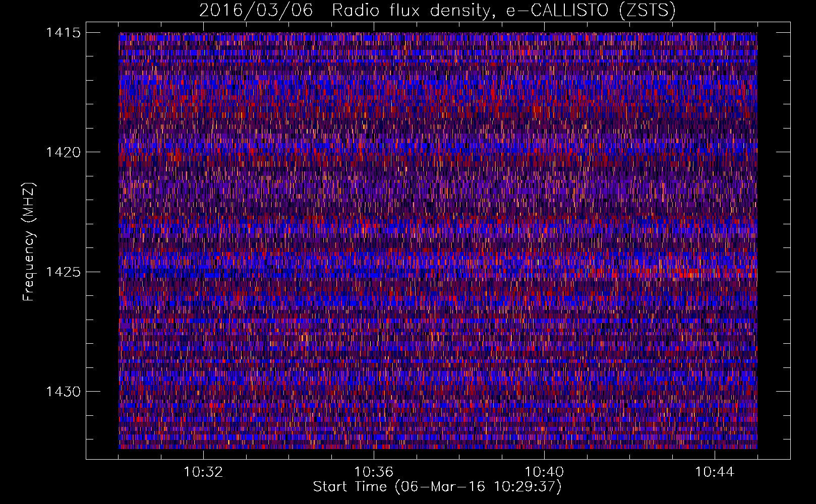
Task: Click the 10:44 time tick label
Action: pyautogui.click(x=715, y=472)
